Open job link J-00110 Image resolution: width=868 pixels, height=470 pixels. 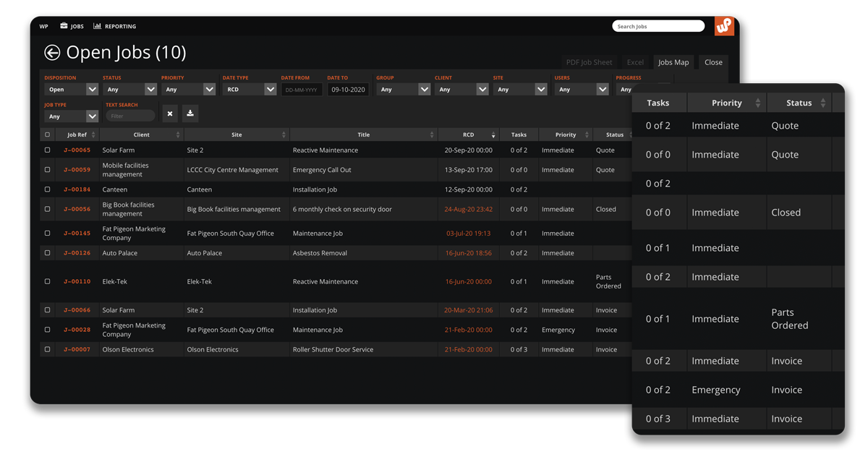77,281
